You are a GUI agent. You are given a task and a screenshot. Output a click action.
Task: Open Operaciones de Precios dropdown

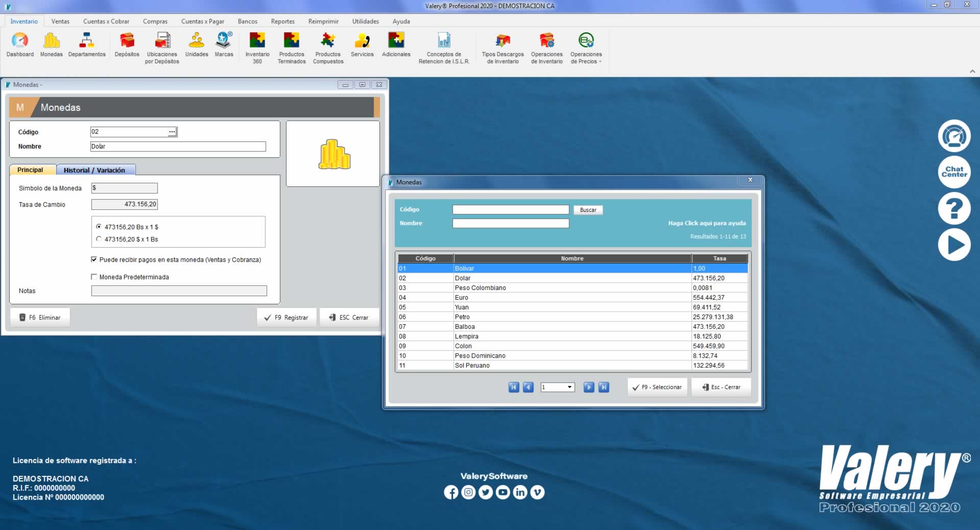tap(586, 48)
